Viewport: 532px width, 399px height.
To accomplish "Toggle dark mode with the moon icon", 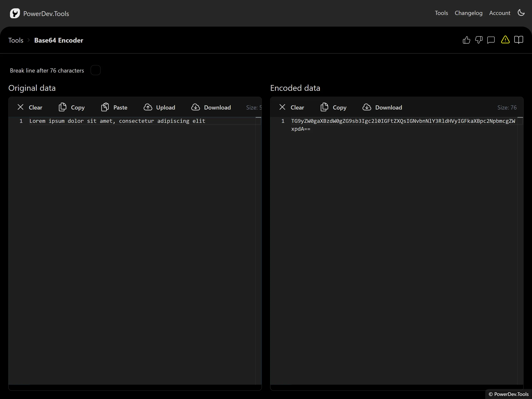I will coord(521,13).
